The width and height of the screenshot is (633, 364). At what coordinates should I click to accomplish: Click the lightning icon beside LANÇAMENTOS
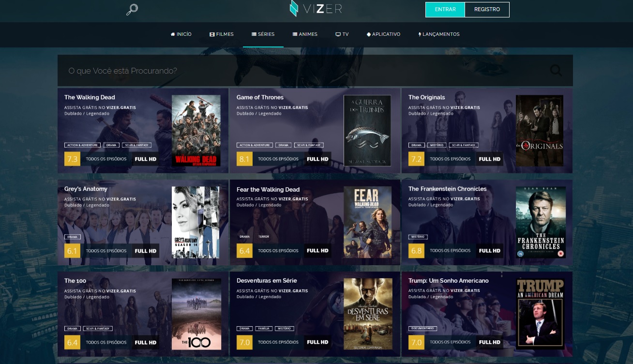tap(420, 34)
